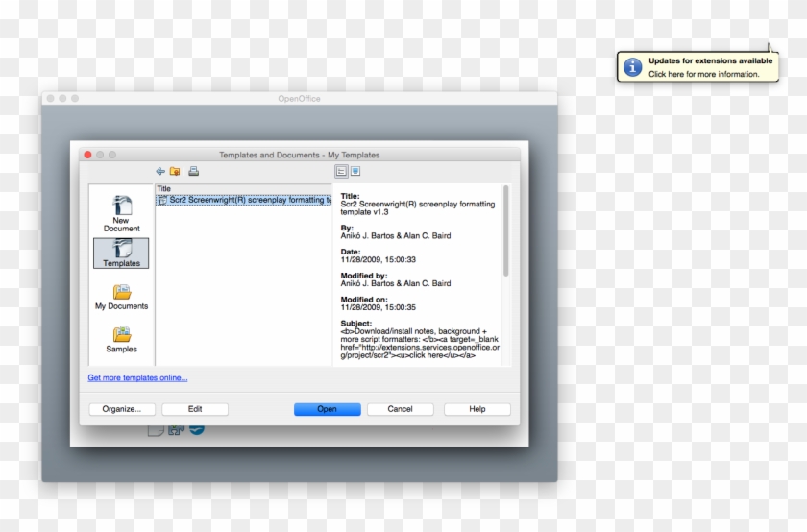This screenshot has height=532, width=807.
Task: Click 'Click here for more information' text
Action: (703, 74)
